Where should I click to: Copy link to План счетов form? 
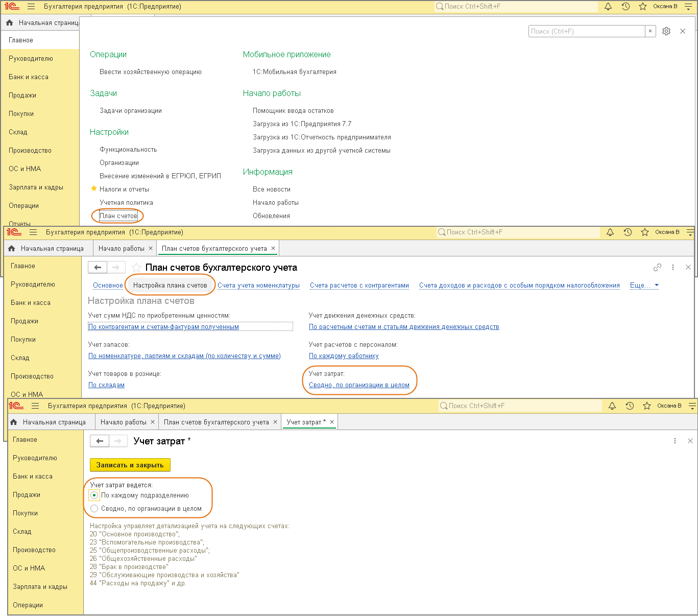(x=657, y=267)
